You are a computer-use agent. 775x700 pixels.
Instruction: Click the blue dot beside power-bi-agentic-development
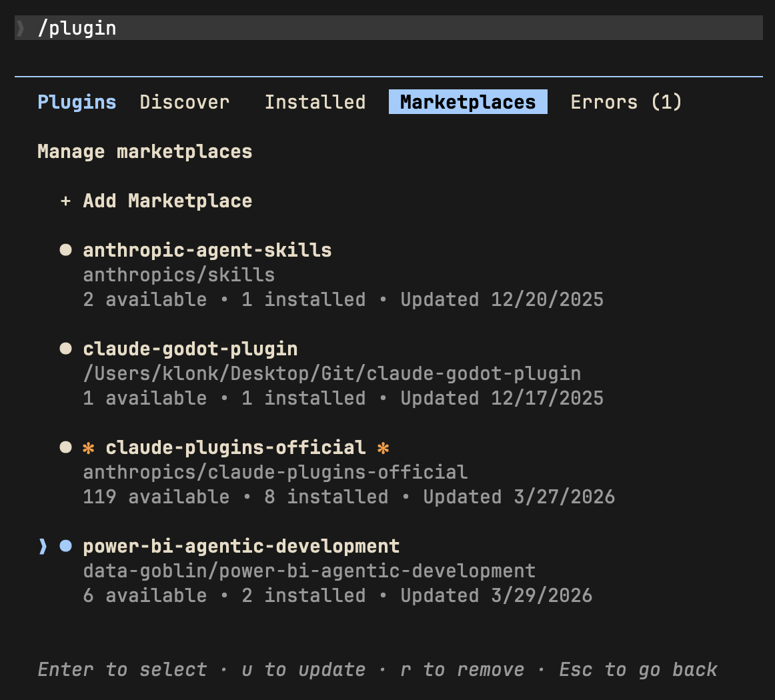coord(66,546)
